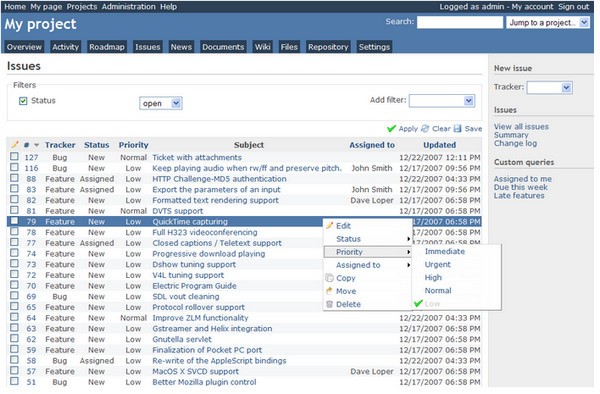Set priority to Normal

click(x=438, y=290)
